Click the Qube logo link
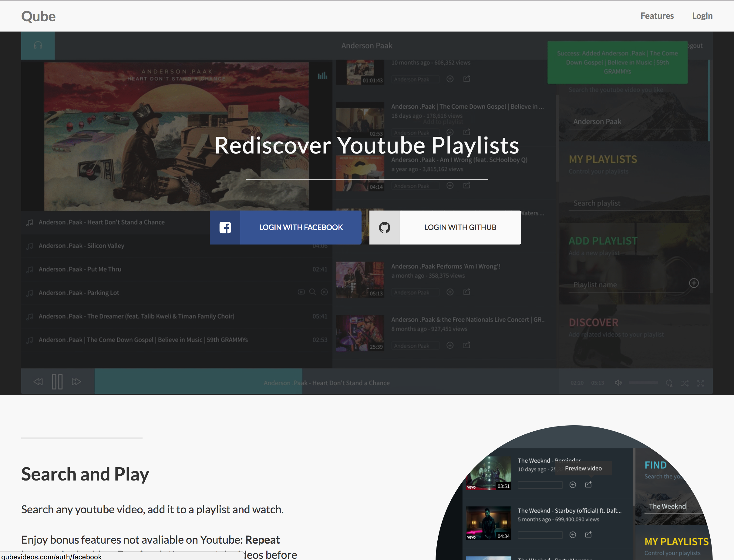 (38, 16)
